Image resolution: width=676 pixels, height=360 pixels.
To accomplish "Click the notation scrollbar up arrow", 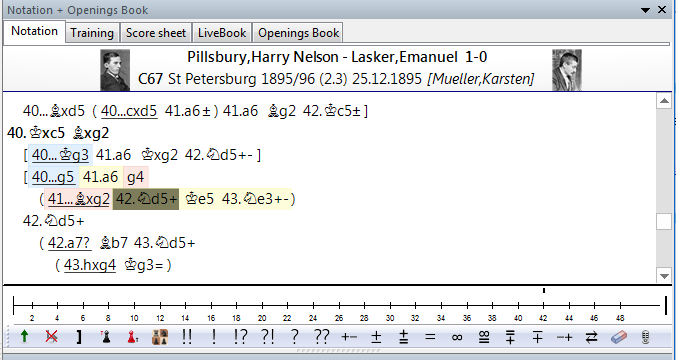I will 664,101.
